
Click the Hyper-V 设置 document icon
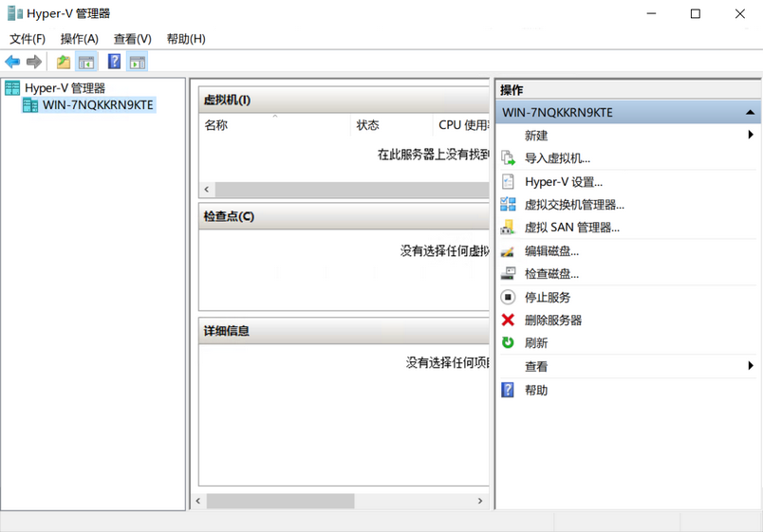pyautogui.click(x=508, y=181)
